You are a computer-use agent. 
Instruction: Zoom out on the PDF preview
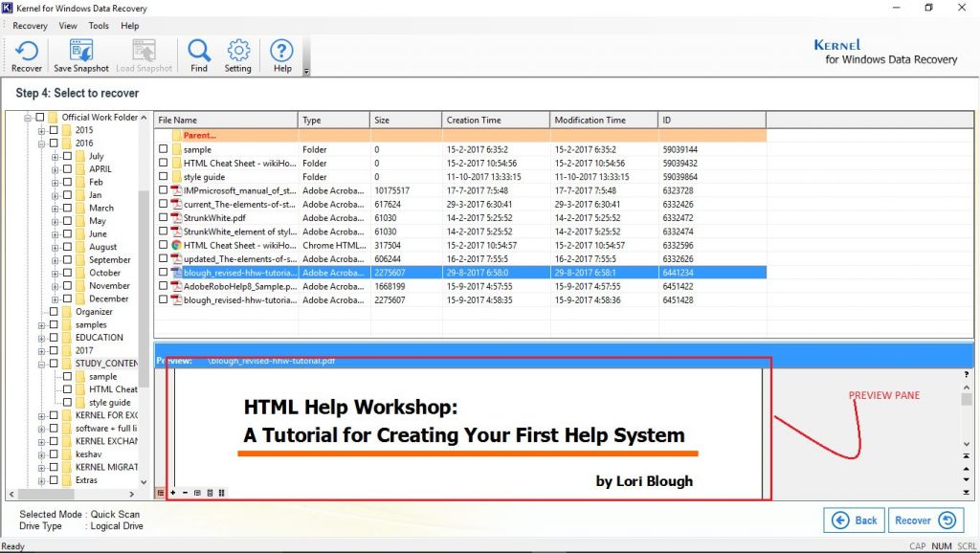tap(185, 492)
